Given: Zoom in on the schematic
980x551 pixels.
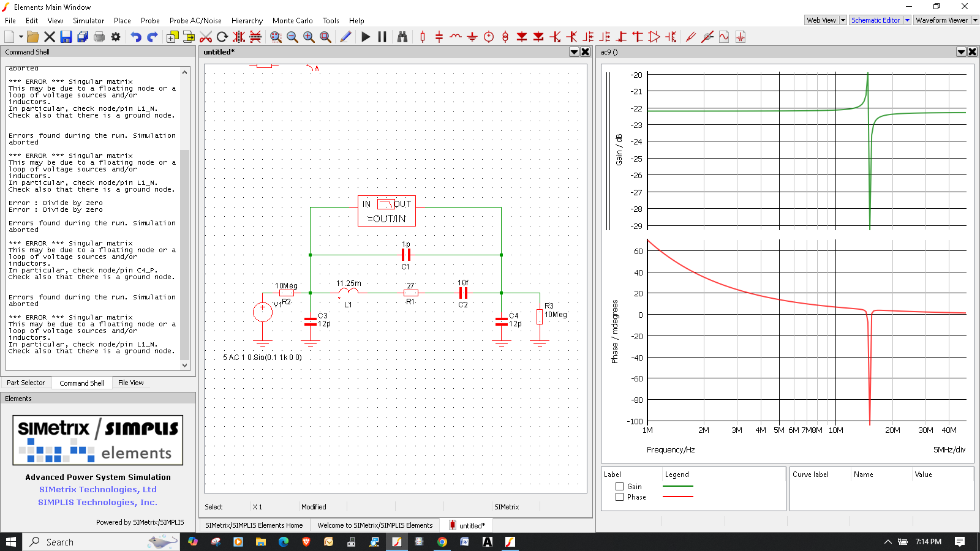Looking at the screenshot, I should 309,37.
